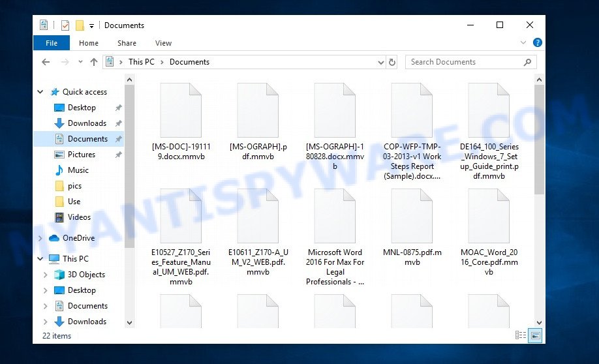
Task: Select Documents under Quick access
Action: point(87,139)
